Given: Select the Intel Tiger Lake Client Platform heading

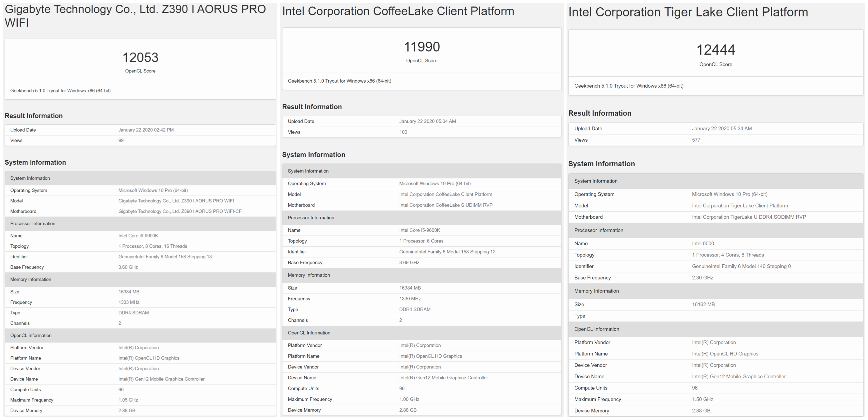Looking at the screenshot, I should (688, 12).
